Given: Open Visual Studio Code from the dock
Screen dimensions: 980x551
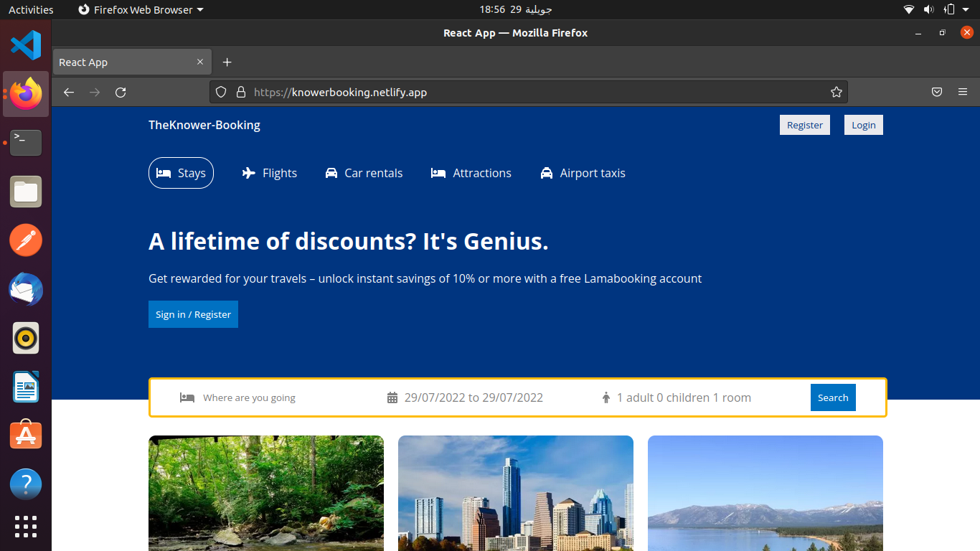Looking at the screenshot, I should tap(26, 45).
